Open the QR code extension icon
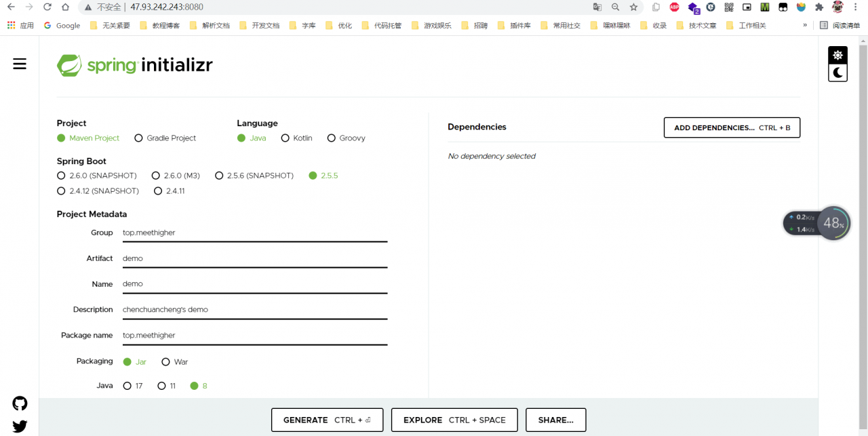Screen dimensions: 868x436 pos(729,7)
